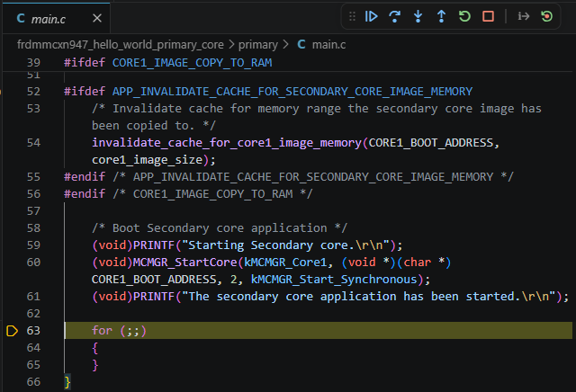Click kMCMGR_Core1 argument on line 60
This screenshot has height=392, width=576.
pyautogui.click(x=285, y=263)
